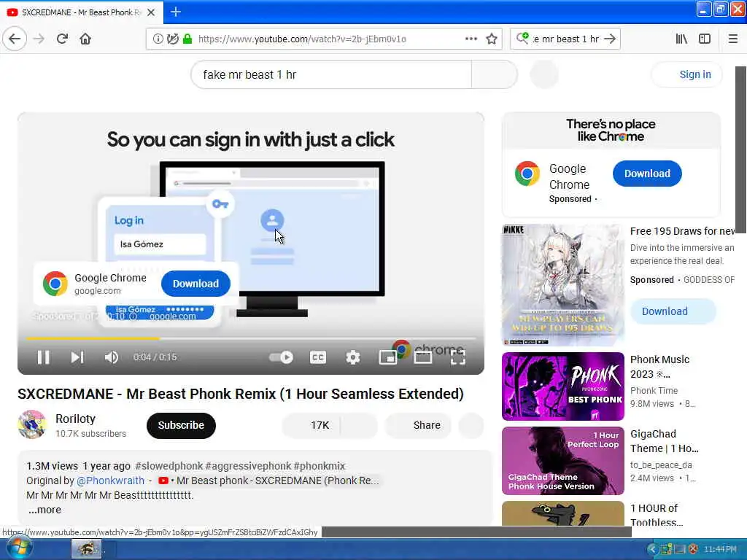Click the browser forward arrow
This screenshot has height=560, width=747.
[x=39, y=39]
